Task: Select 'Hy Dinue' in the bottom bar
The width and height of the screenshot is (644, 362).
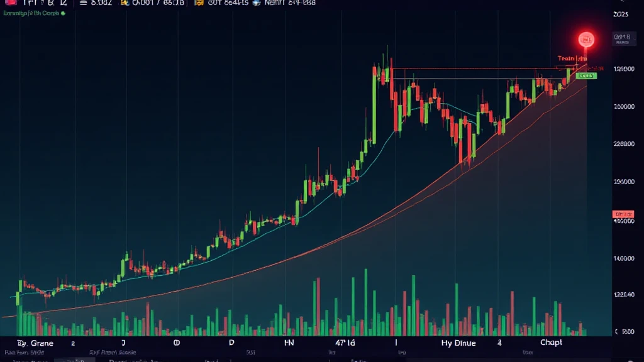Action: coord(458,343)
